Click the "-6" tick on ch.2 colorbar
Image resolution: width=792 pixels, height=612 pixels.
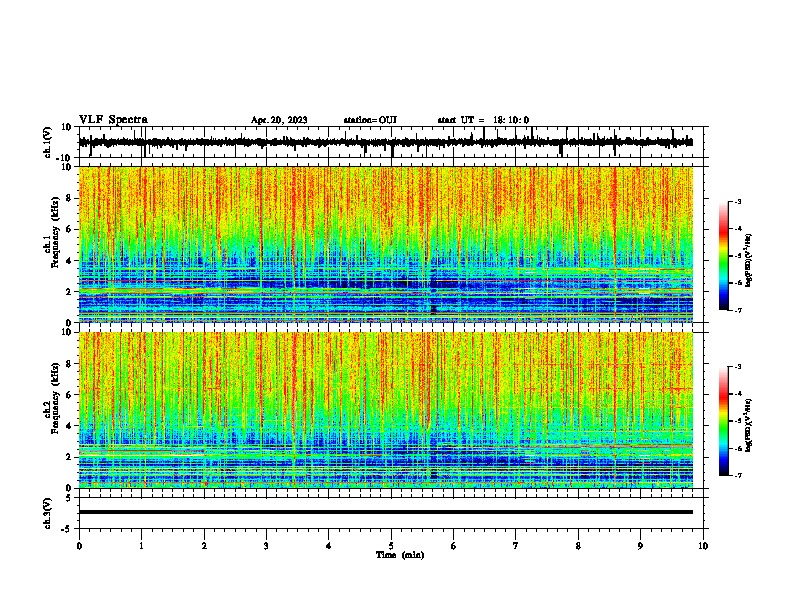pos(738,448)
